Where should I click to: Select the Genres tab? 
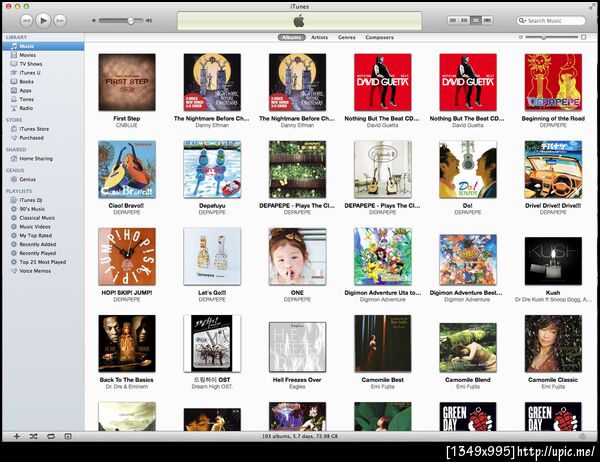point(347,37)
